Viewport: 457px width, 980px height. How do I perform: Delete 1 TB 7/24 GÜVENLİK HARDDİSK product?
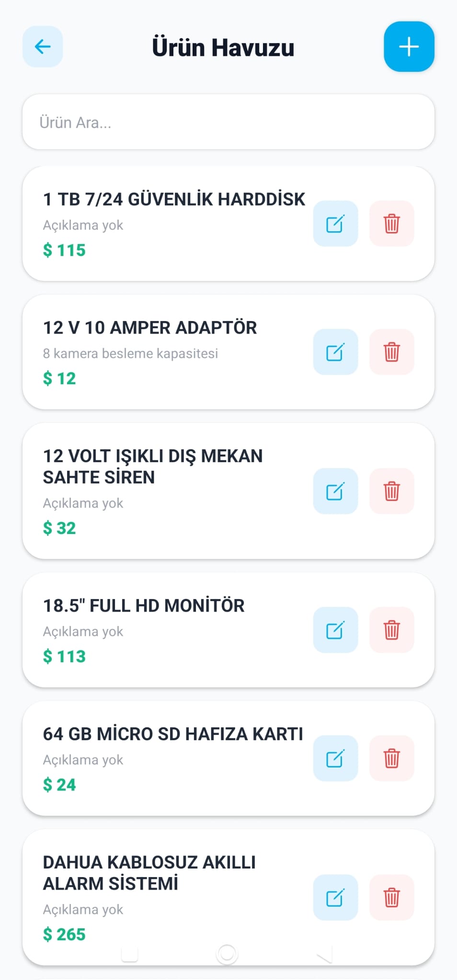391,223
